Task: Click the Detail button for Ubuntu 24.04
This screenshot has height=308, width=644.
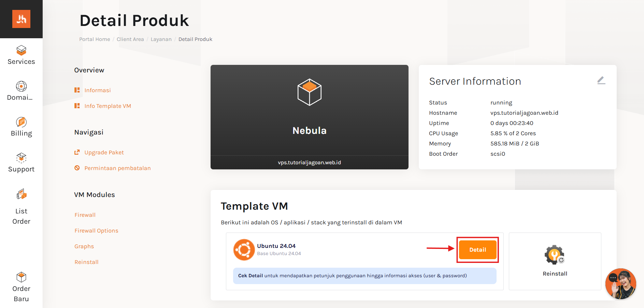Action: [x=477, y=250]
